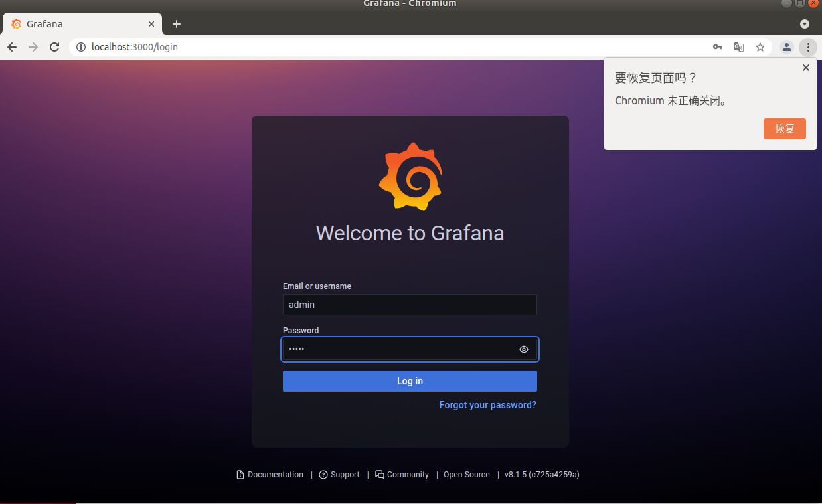Click the address bar URL localhost:3000/login
Image resolution: width=822 pixels, height=504 pixels.
[135, 47]
